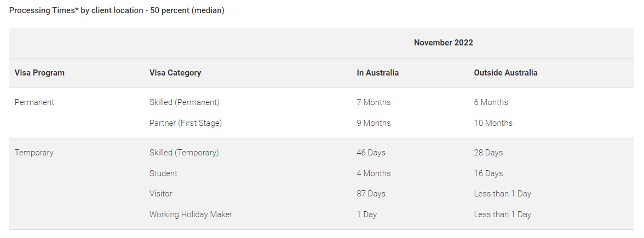Click the Processing Times table title text
Image resolution: width=644 pixels, height=238 pixels.
pos(117,10)
